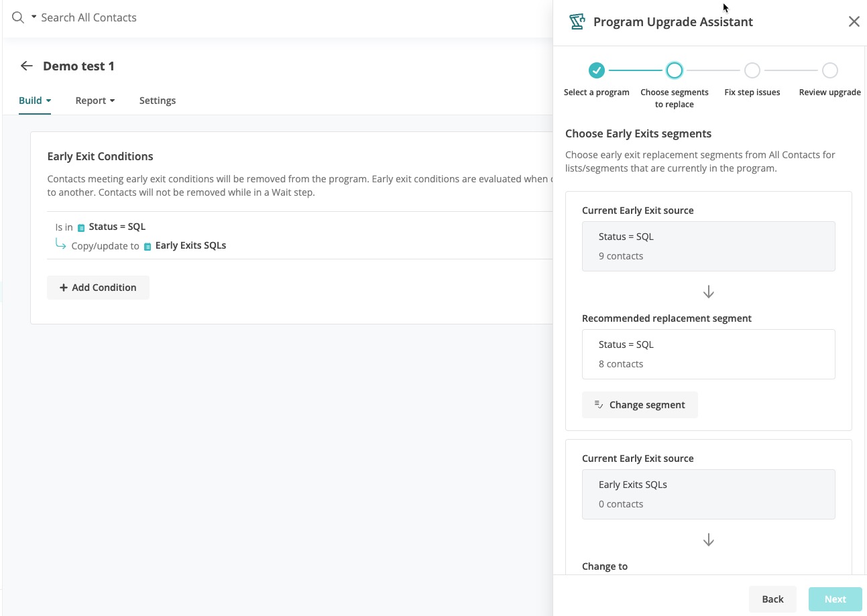
Task: Select the Early Exits SQLs condition text
Action: (x=190, y=245)
